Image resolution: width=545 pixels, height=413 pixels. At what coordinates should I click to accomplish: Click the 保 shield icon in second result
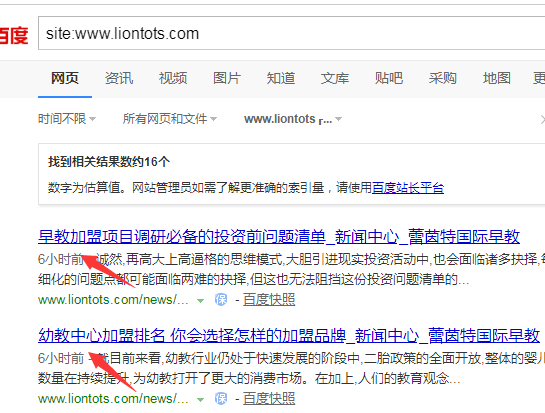tap(221, 398)
